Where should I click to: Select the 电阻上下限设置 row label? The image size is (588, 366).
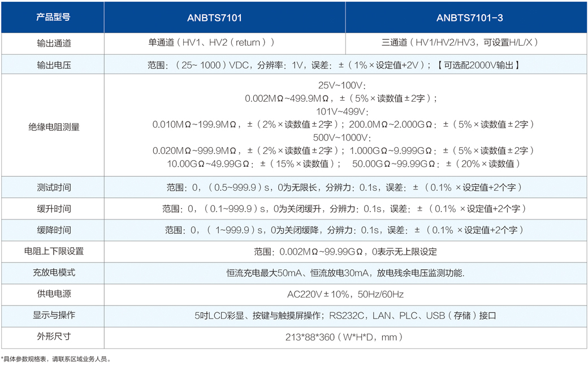point(54,251)
